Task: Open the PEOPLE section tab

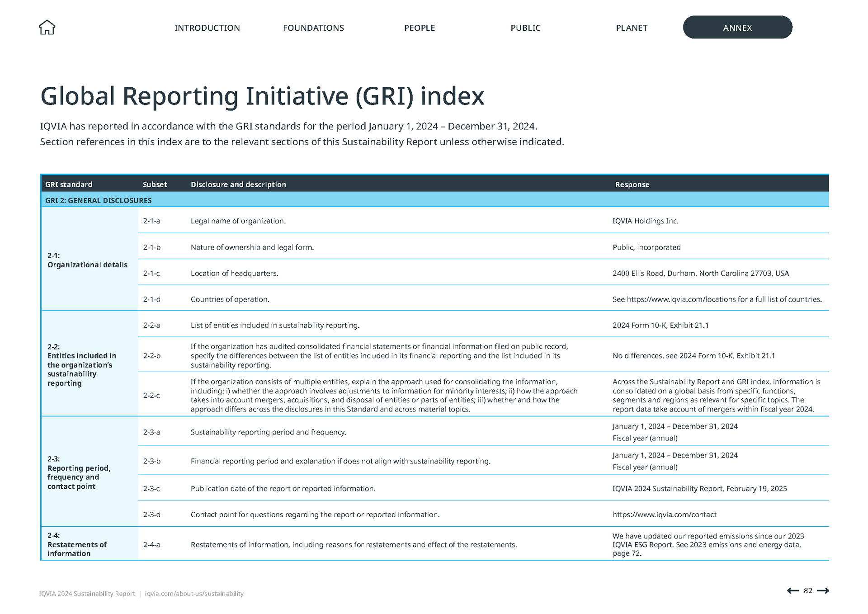Action: click(x=420, y=28)
